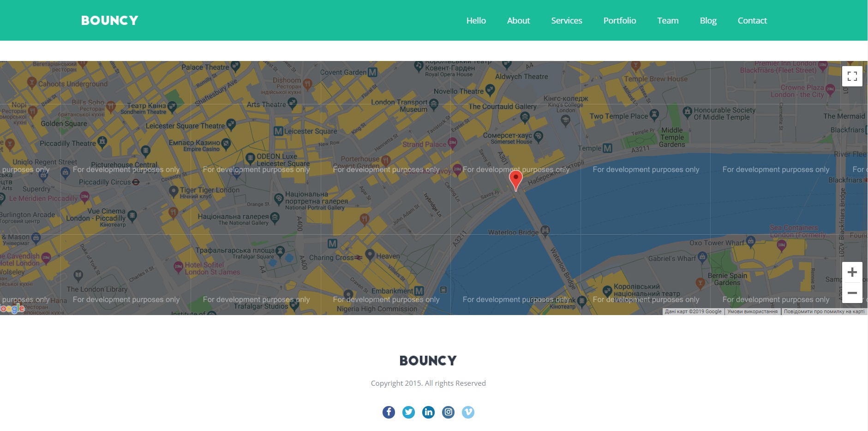Open the Twitter social link icon
868x431 pixels.
tap(408, 412)
